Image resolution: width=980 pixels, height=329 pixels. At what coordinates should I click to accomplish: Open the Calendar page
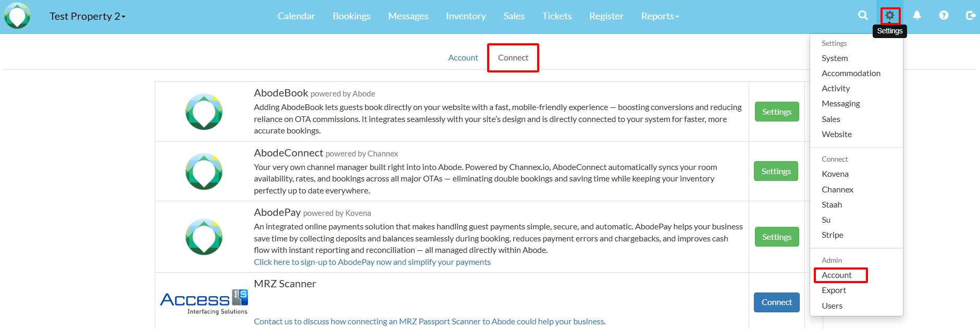tap(296, 16)
